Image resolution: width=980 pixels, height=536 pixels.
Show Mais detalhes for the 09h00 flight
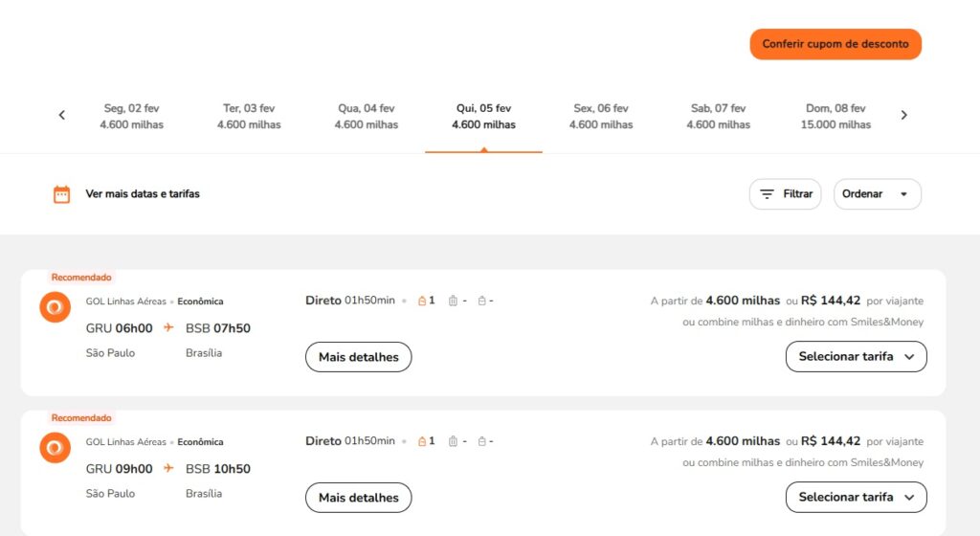pyautogui.click(x=358, y=498)
